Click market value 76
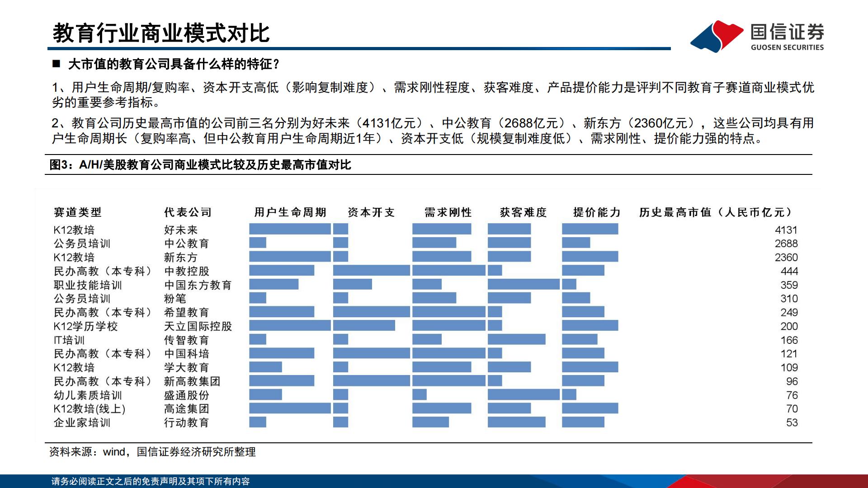 pos(792,395)
